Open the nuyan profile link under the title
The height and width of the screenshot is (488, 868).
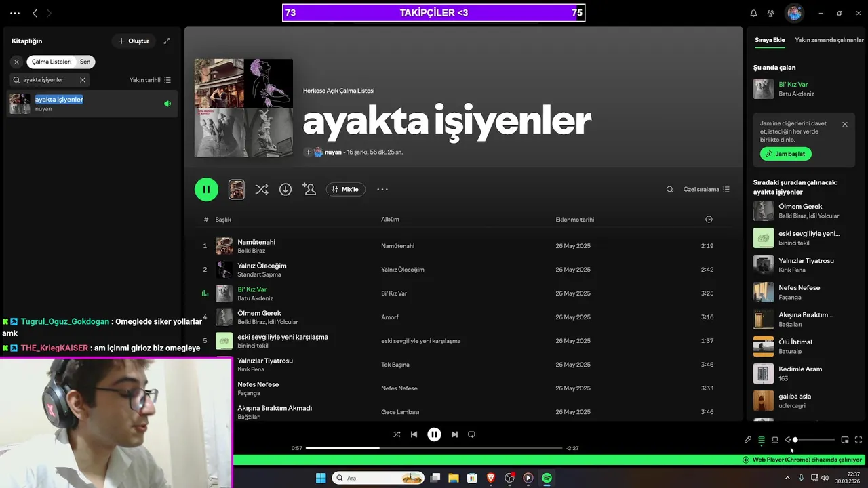333,152
